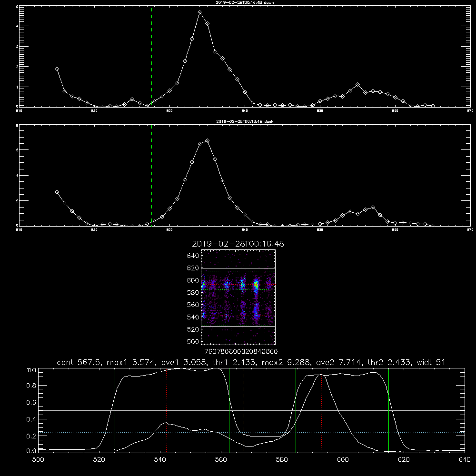
Task: Select the brightest spot in spectral image
Action: (x=256, y=285)
